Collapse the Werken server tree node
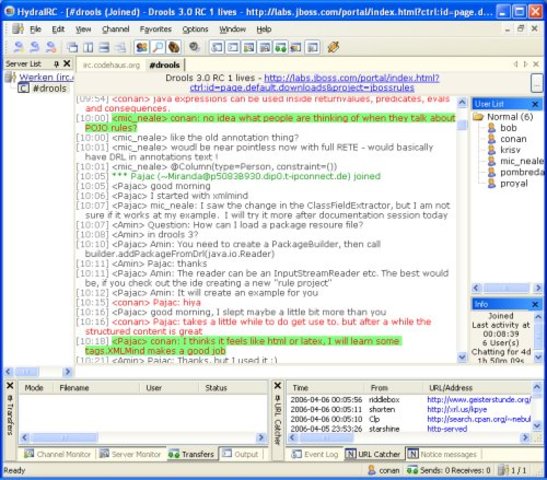Screen dimensions: 547x480 [10, 77]
